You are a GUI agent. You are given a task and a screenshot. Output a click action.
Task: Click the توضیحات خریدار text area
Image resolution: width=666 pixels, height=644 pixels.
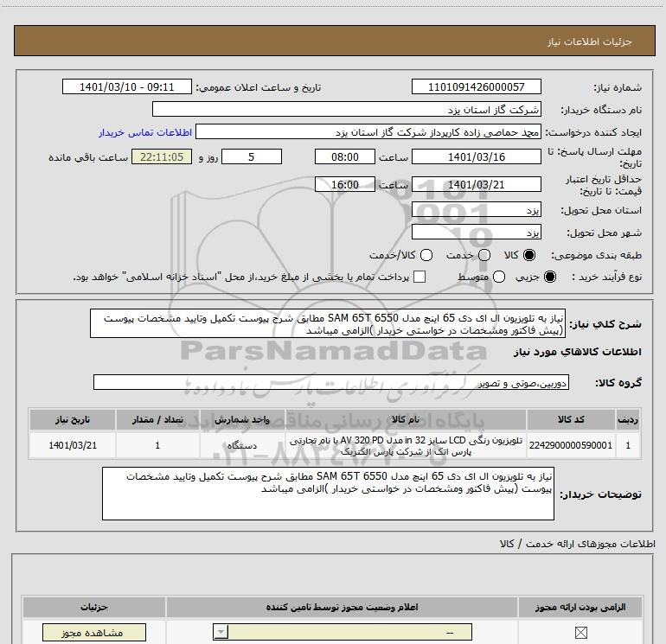tap(328, 494)
